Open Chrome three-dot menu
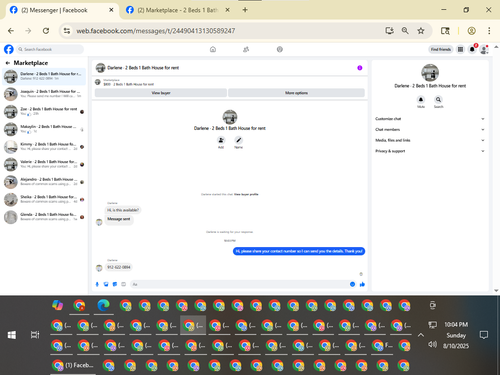The image size is (500, 375). click(x=489, y=31)
